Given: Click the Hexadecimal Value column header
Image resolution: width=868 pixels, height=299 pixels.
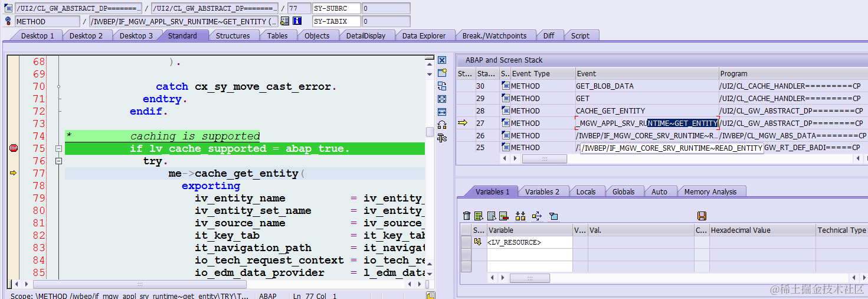Looking at the screenshot, I should pos(762,230).
